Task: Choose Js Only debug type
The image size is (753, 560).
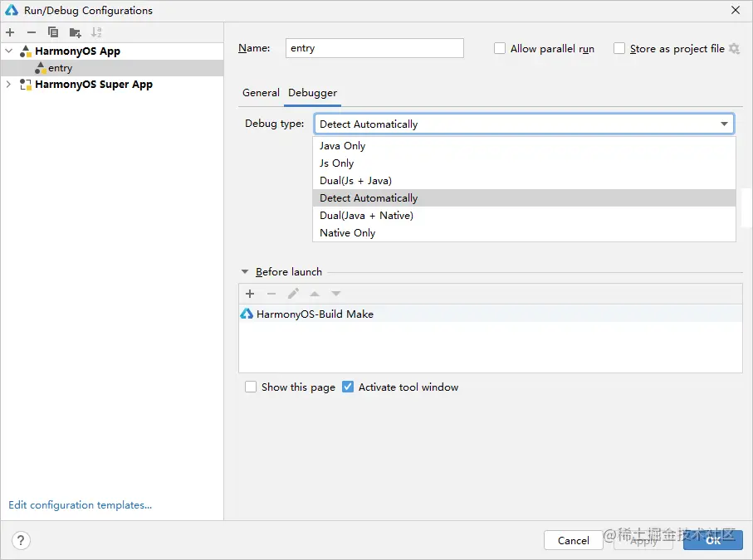Action: 524,163
